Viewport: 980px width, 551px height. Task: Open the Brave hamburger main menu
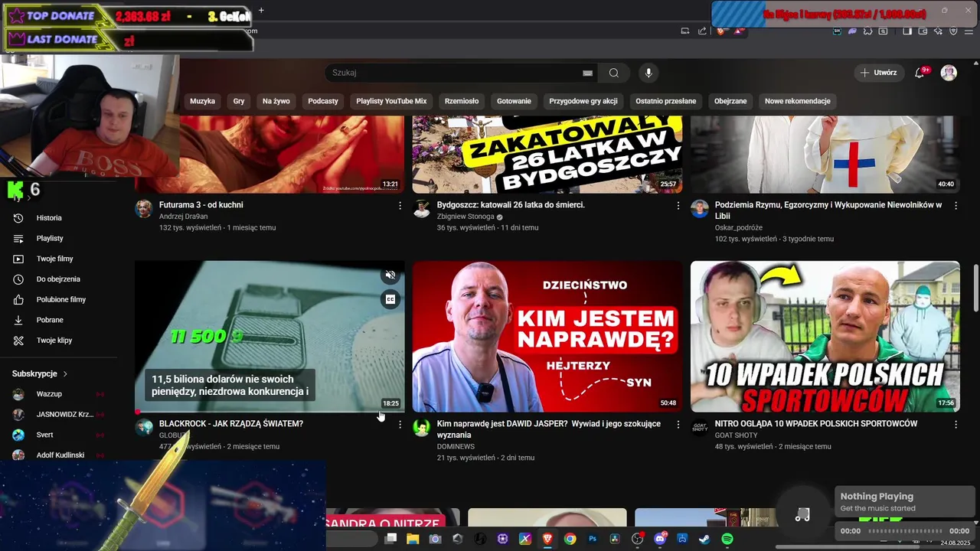[969, 31]
